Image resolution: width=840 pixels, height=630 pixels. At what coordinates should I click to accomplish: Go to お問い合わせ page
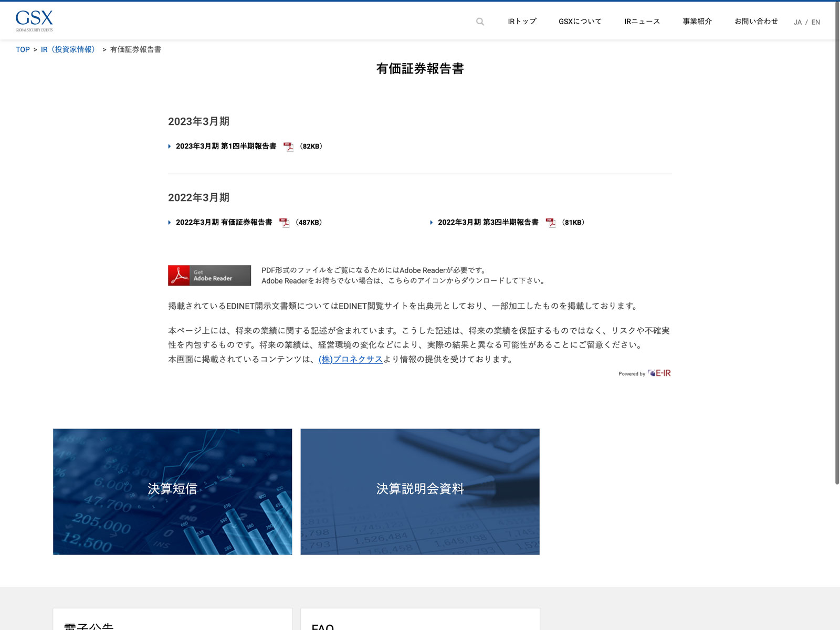pos(756,22)
